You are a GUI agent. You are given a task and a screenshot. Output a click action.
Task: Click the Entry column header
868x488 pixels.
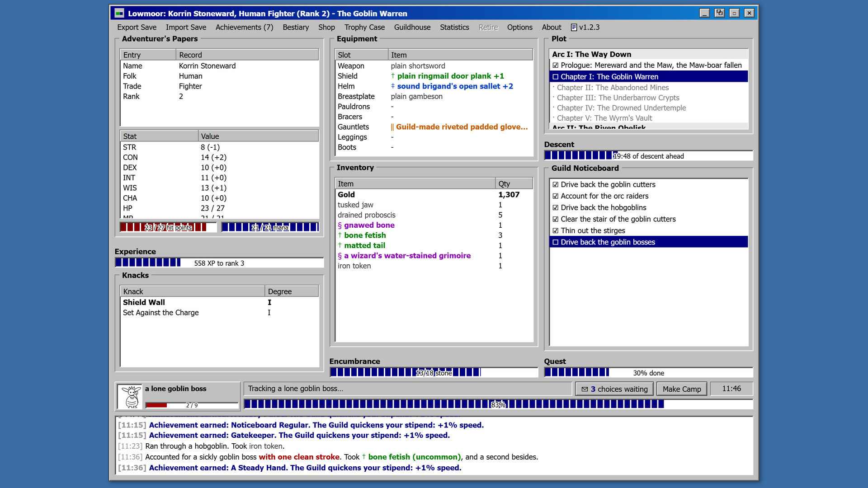(x=148, y=55)
